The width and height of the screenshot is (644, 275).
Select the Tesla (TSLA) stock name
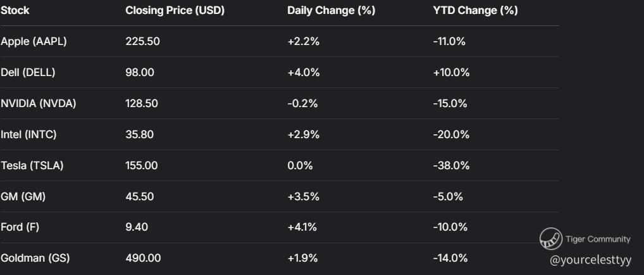32,166
